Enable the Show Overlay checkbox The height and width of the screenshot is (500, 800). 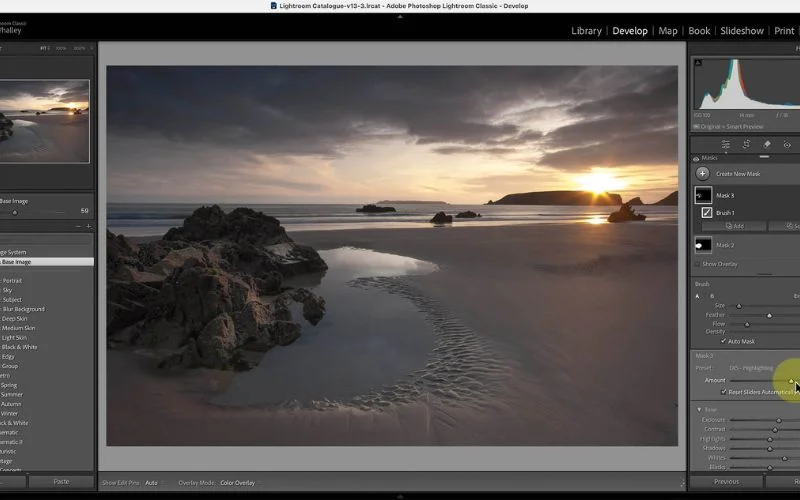697,264
